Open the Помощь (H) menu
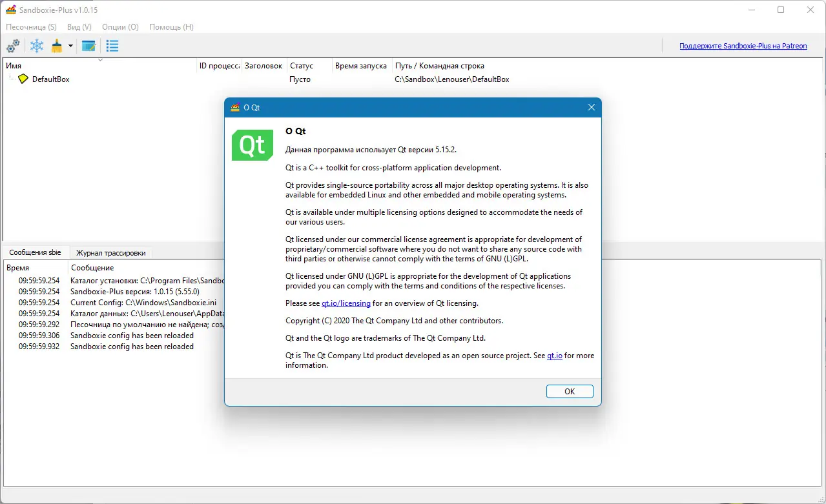 point(171,27)
